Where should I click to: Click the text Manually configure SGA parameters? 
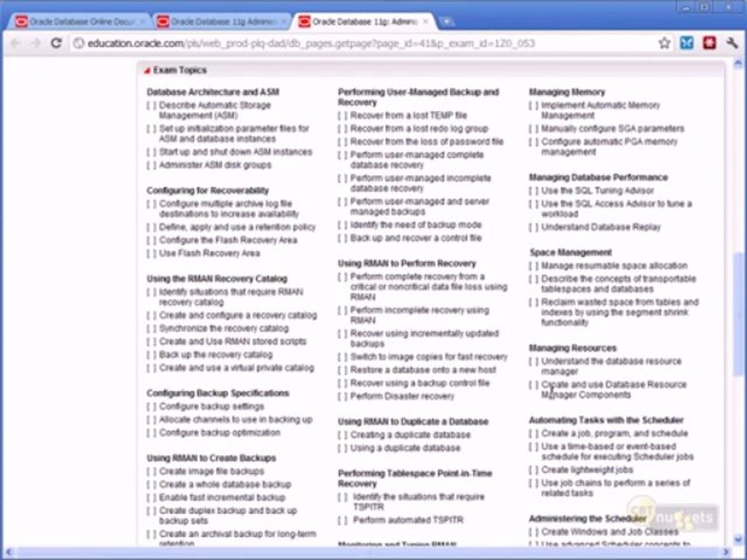pyautogui.click(x=612, y=128)
